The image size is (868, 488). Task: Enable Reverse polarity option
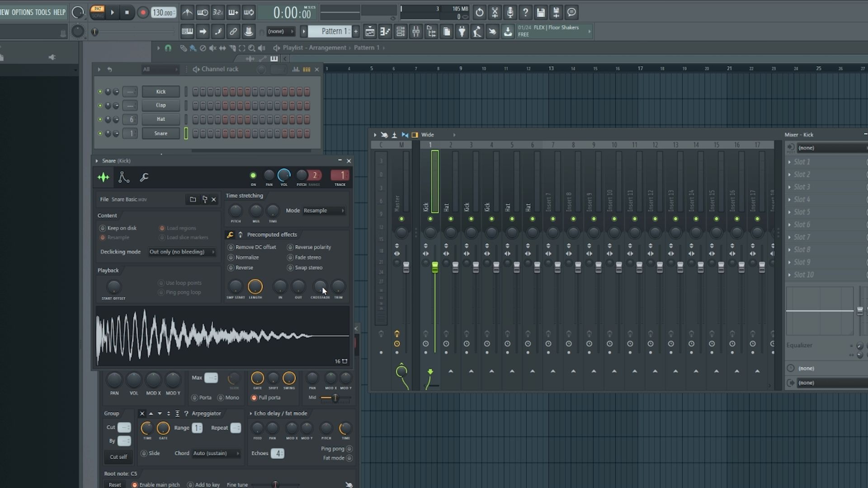point(309,247)
